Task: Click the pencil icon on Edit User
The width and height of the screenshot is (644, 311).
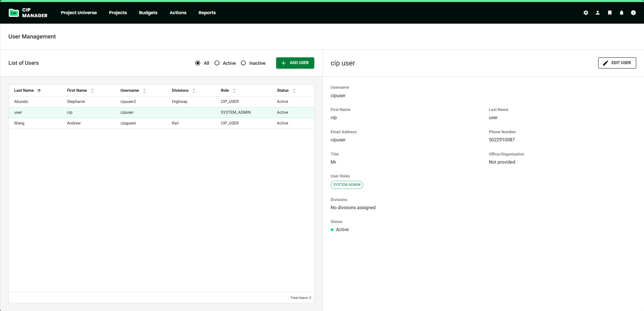Action: (606, 63)
